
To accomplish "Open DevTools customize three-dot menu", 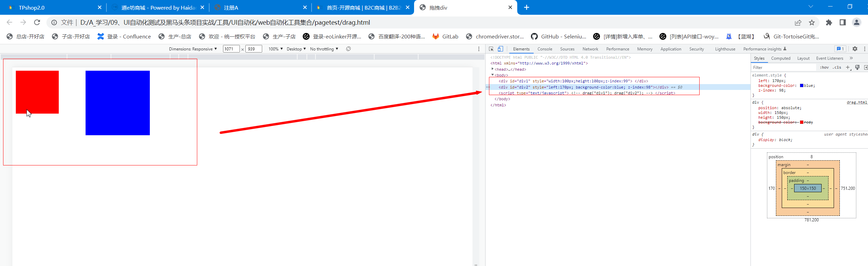I will point(865,49).
